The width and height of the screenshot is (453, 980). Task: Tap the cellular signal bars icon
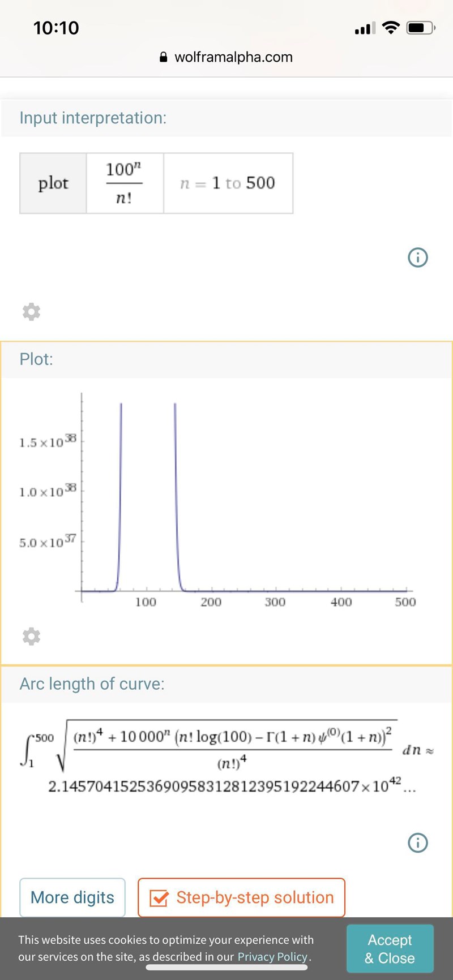(363, 28)
